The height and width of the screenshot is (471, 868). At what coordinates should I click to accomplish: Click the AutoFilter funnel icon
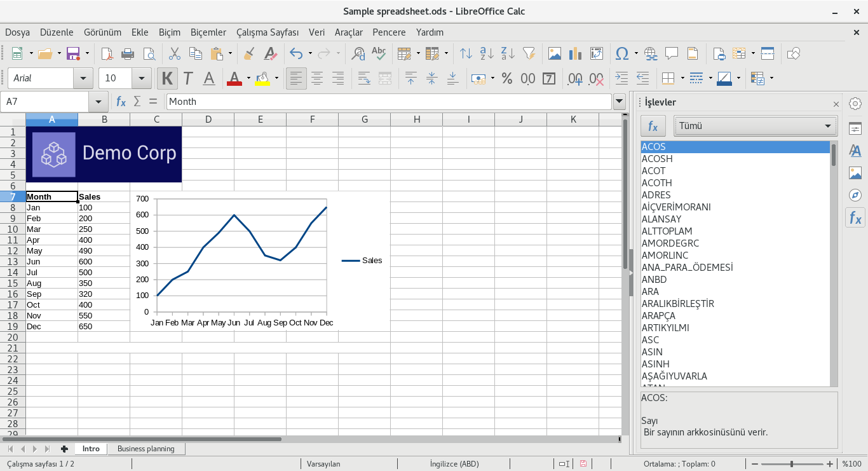pos(529,53)
